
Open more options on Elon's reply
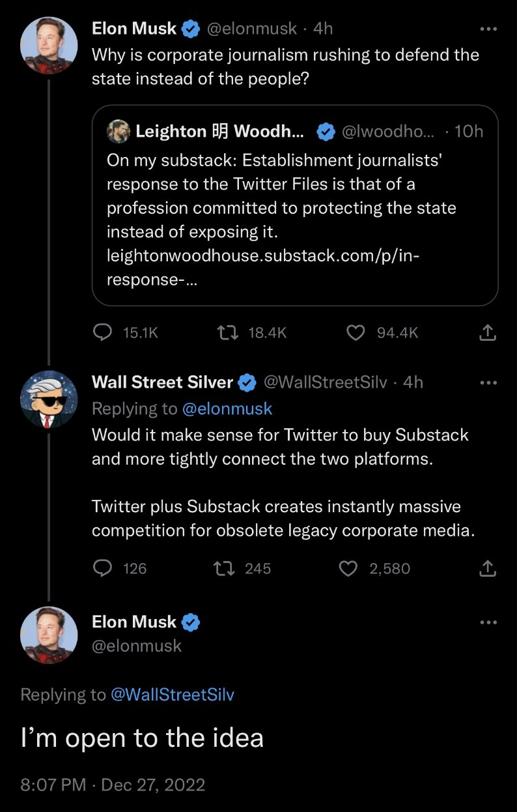point(488,622)
